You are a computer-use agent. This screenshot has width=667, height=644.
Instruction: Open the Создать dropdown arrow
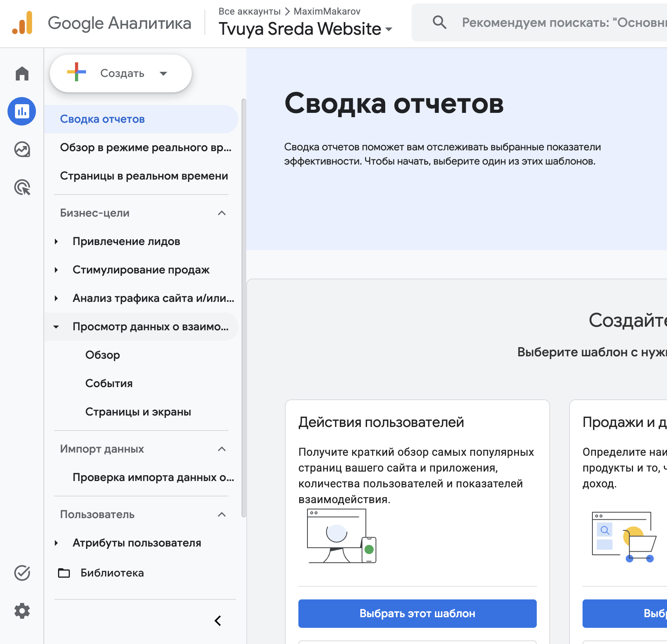(163, 73)
